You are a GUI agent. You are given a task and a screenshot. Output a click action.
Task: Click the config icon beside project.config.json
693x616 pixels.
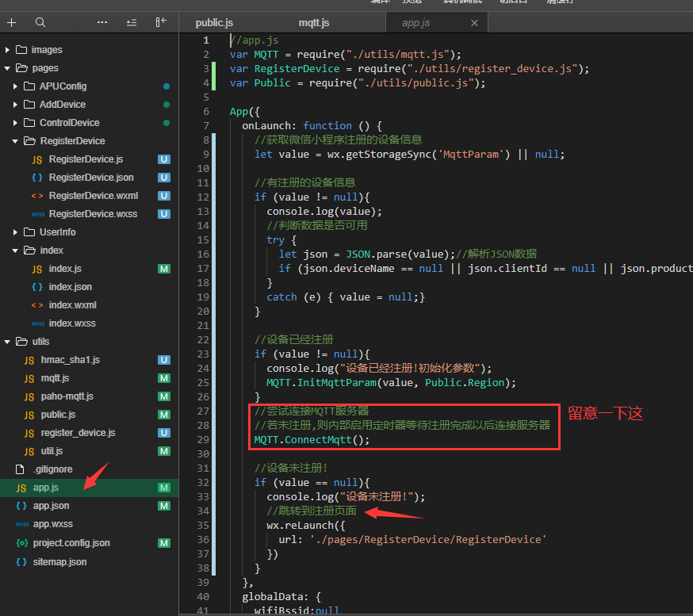21,543
